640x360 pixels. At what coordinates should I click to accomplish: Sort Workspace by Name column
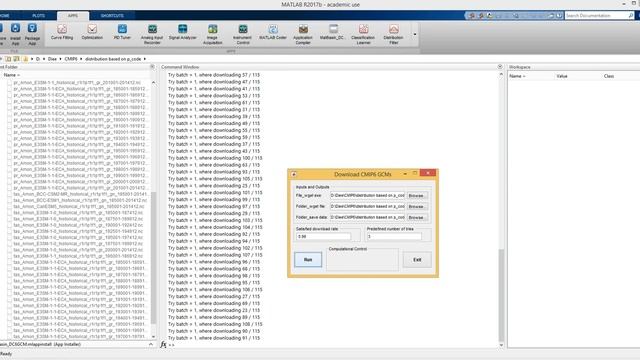[x=518, y=76]
